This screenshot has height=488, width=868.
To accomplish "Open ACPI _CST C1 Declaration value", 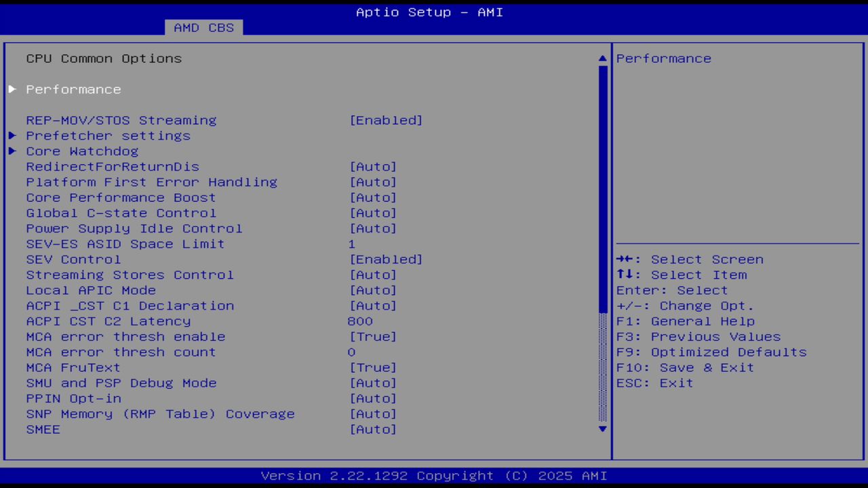I will pyautogui.click(x=373, y=306).
